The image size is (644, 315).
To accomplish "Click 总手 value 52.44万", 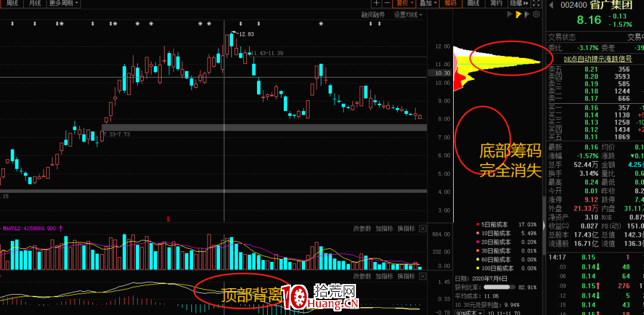I will click(586, 165).
